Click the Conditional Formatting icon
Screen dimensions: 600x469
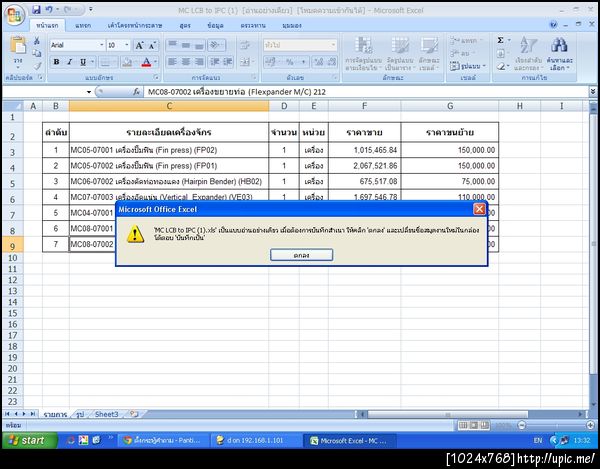(x=364, y=46)
